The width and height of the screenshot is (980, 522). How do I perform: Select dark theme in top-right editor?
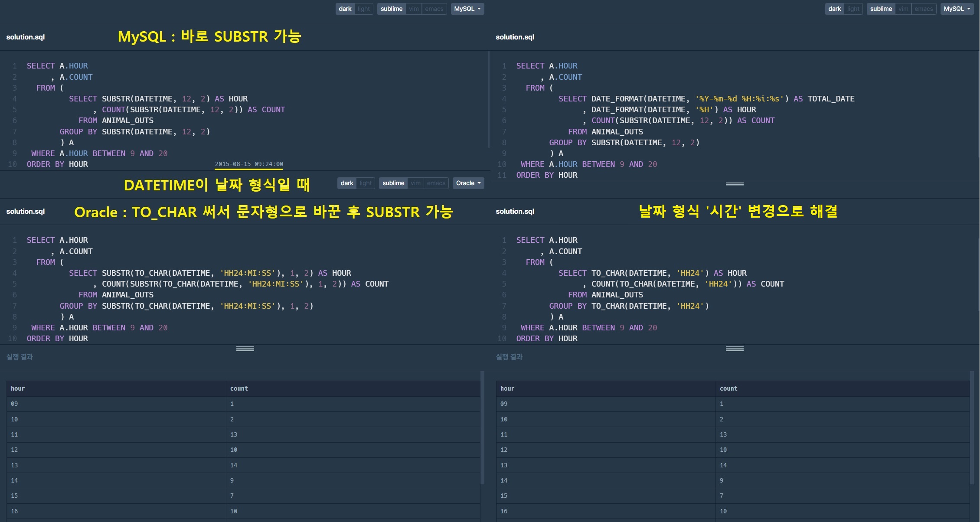(x=834, y=9)
